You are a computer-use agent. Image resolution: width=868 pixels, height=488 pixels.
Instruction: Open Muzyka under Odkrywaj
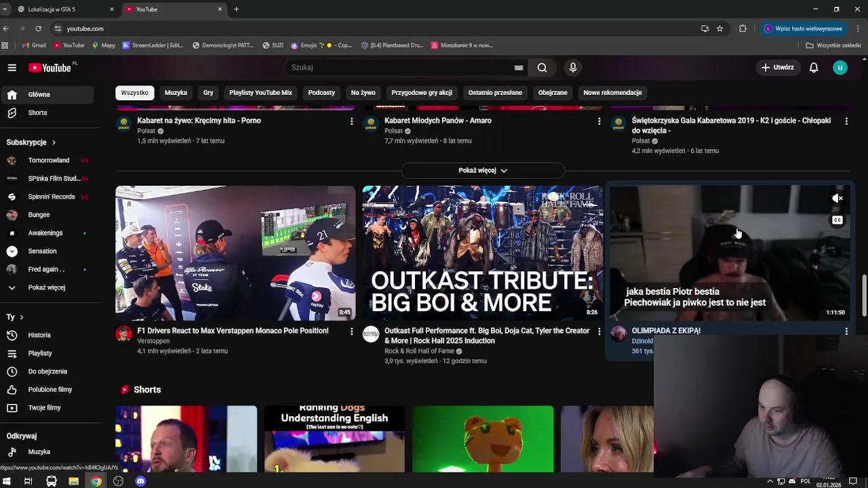(x=47, y=451)
